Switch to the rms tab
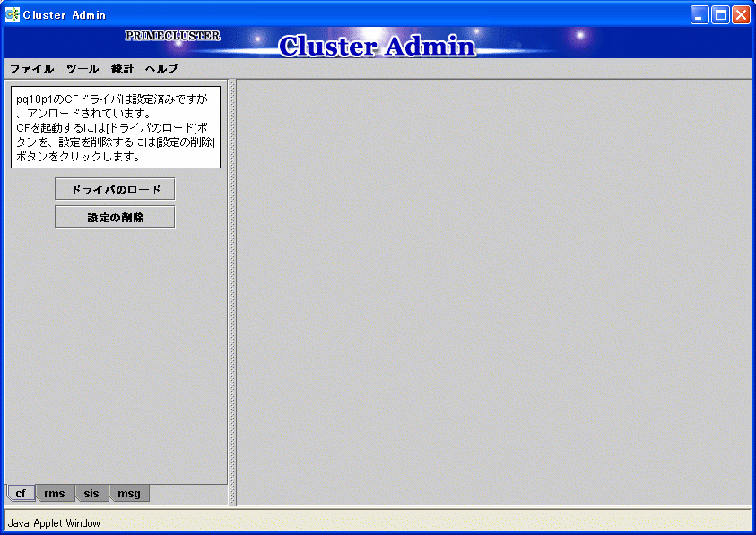The width and height of the screenshot is (756, 535). pyautogui.click(x=55, y=494)
